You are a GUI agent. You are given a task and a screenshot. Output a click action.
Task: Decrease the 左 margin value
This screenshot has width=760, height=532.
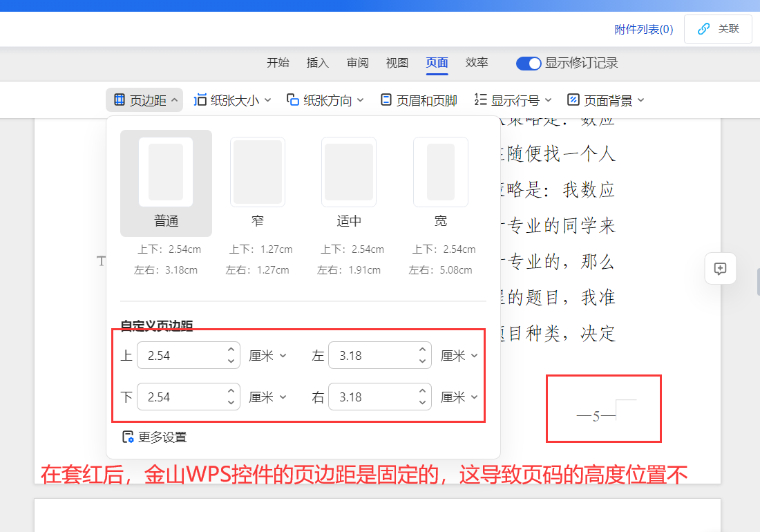click(x=423, y=361)
